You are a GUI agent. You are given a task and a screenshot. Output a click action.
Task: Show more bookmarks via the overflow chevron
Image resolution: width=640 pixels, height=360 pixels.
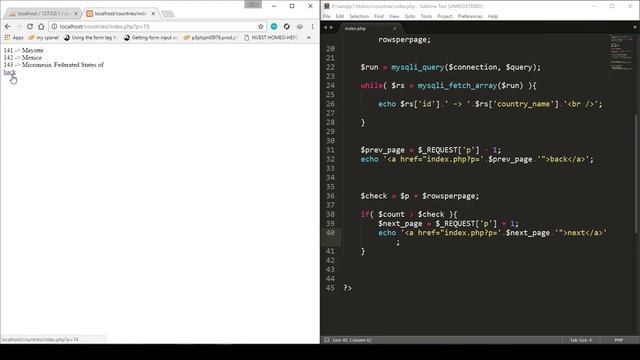[x=309, y=38]
